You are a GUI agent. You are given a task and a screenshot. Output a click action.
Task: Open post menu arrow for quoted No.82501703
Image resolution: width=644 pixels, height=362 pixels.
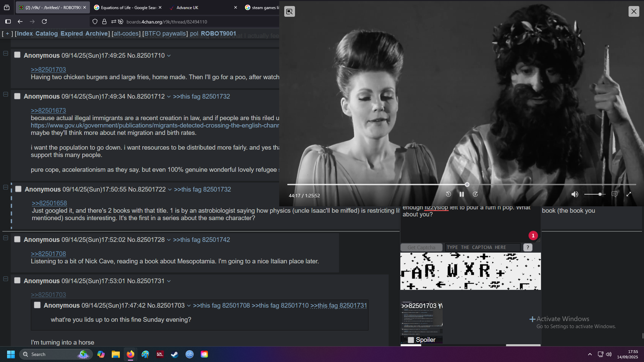click(189, 306)
